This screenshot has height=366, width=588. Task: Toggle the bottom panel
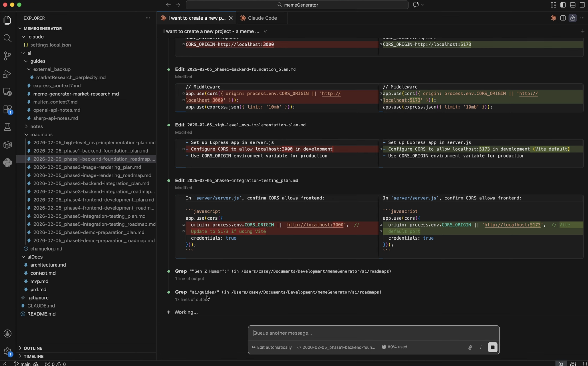click(x=573, y=5)
